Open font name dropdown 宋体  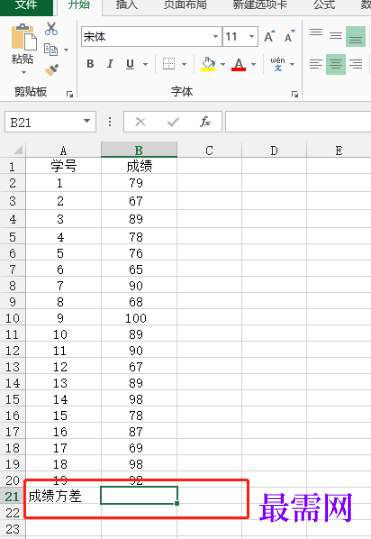point(216,36)
